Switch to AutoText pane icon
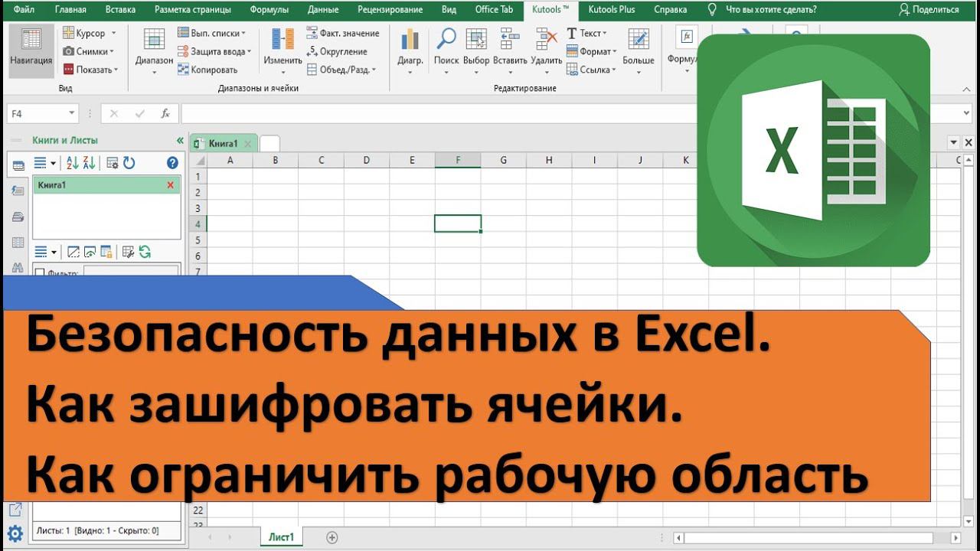This screenshot has height=551, width=980. click(18, 191)
